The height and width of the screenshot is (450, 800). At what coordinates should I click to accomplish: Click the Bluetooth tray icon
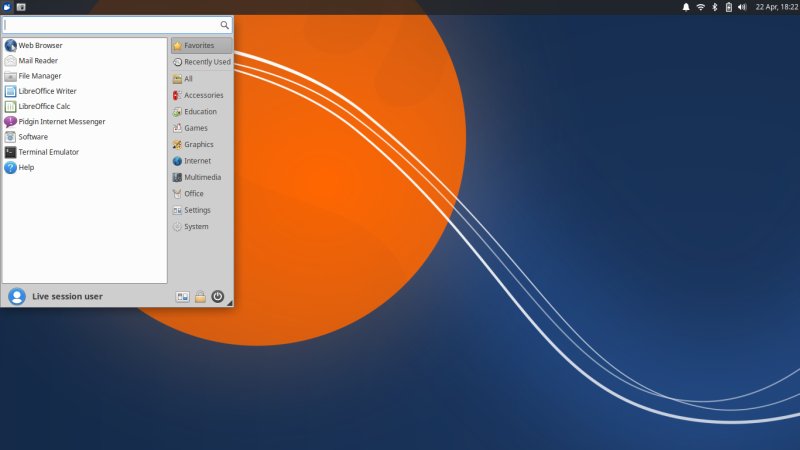pos(714,7)
